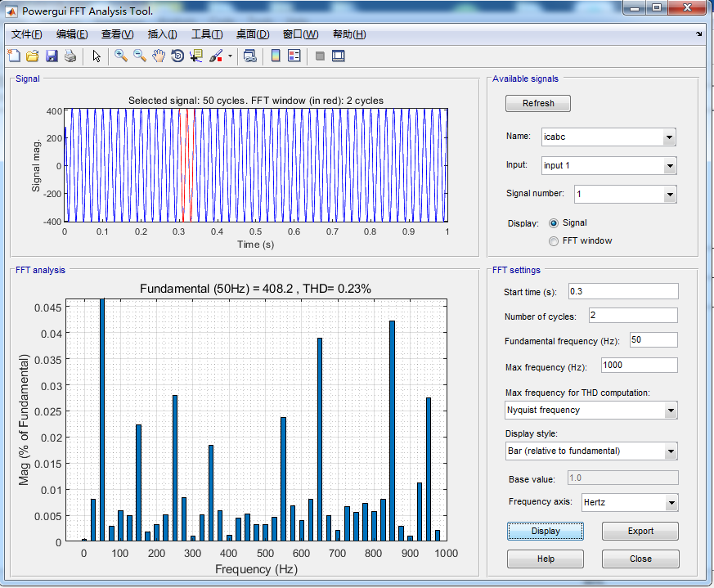Click the Refresh button
The height and width of the screenshot is (588, 714).
[538, 103]
